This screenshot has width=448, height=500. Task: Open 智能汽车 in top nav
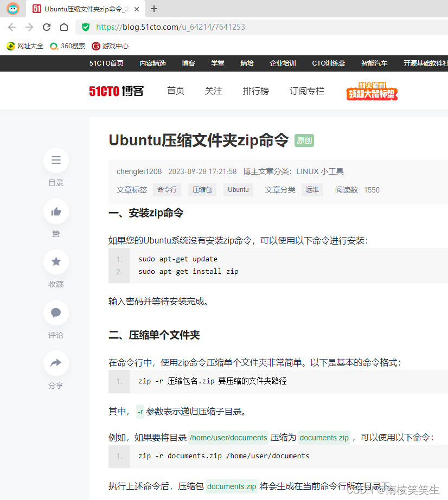(374, 63)
